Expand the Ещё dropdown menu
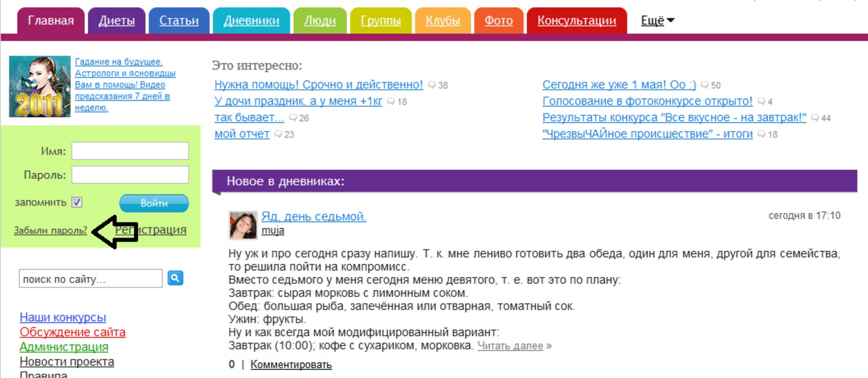Viewport: 868px width, 378px height. 657,21
